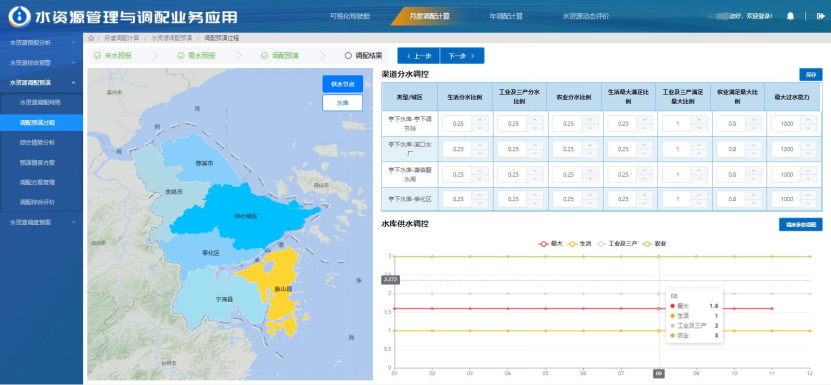The width and height of the screenshot is (831, 385).
Task: Click the 下一步 button
Action: click(462, 56)
